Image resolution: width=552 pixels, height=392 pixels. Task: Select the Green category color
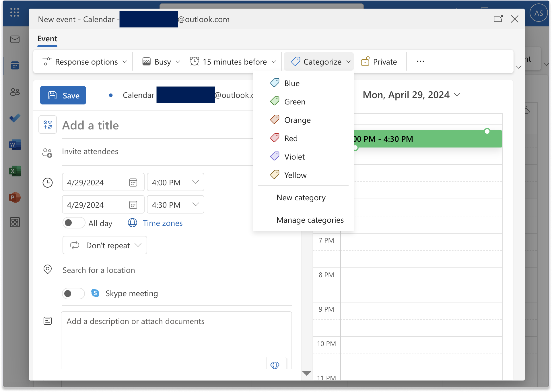pos(294,101)
